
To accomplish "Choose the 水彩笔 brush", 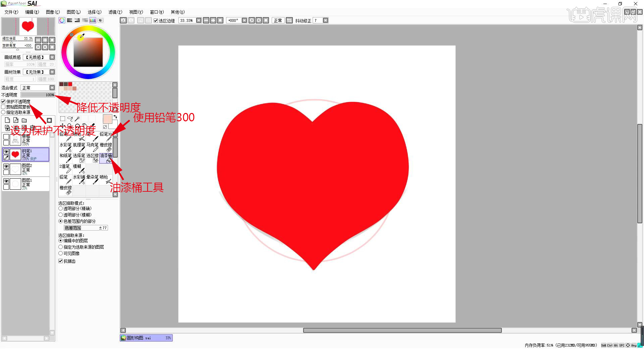I will tap(65, 147).
